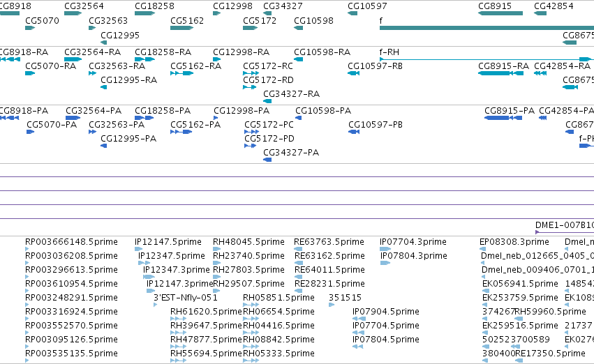Screen dimensions: 594x364
Task: Click EST RE17350.5prime
Action: [551, 354]
